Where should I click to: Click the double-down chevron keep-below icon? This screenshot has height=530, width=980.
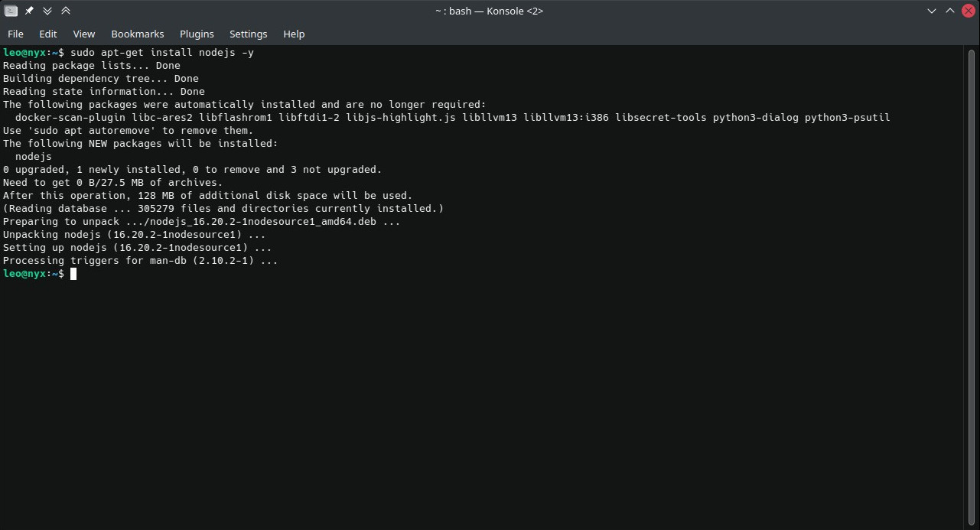click(47, 11)
